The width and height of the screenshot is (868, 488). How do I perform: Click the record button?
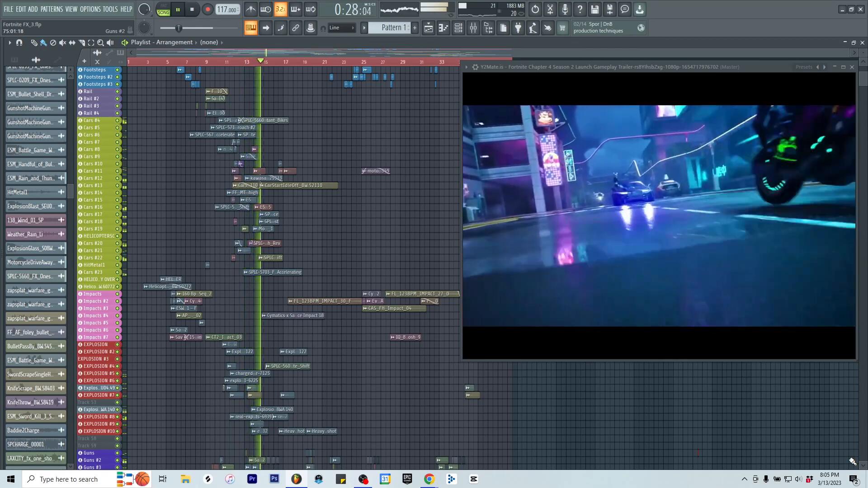pyautogui.click(x=208, y=9)
